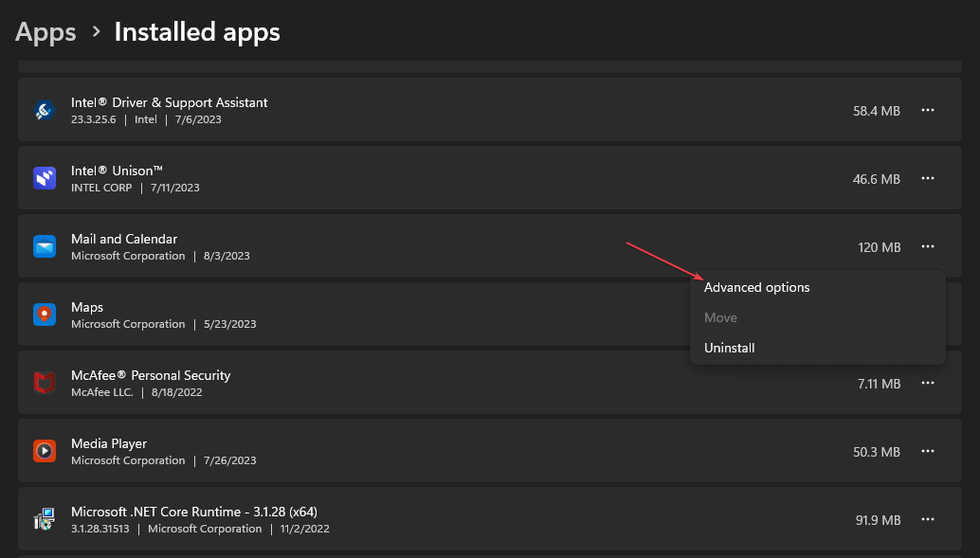Click the Maps app icon
This screenshot has width=980, height=558.
tap(45, 315)
